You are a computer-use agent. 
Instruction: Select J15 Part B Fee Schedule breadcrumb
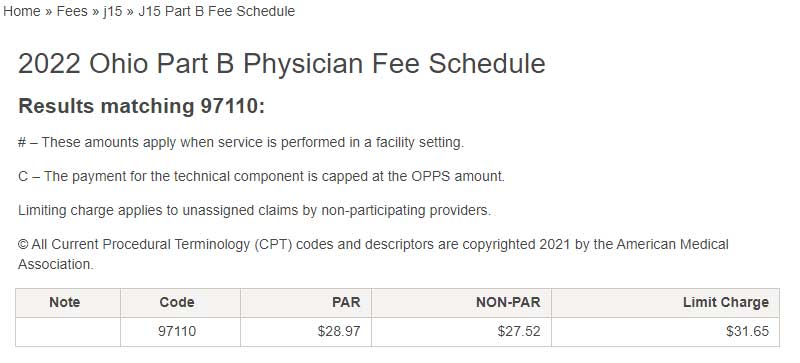(216, 11)
